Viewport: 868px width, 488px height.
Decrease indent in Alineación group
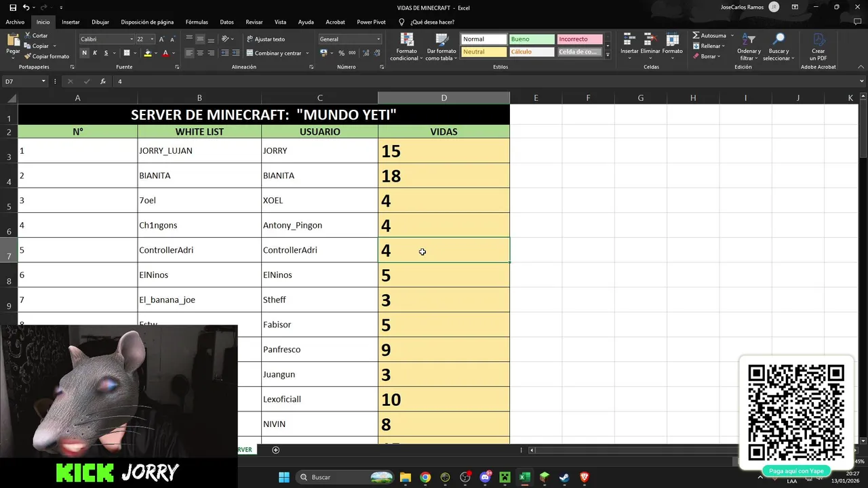pos(224,53)
